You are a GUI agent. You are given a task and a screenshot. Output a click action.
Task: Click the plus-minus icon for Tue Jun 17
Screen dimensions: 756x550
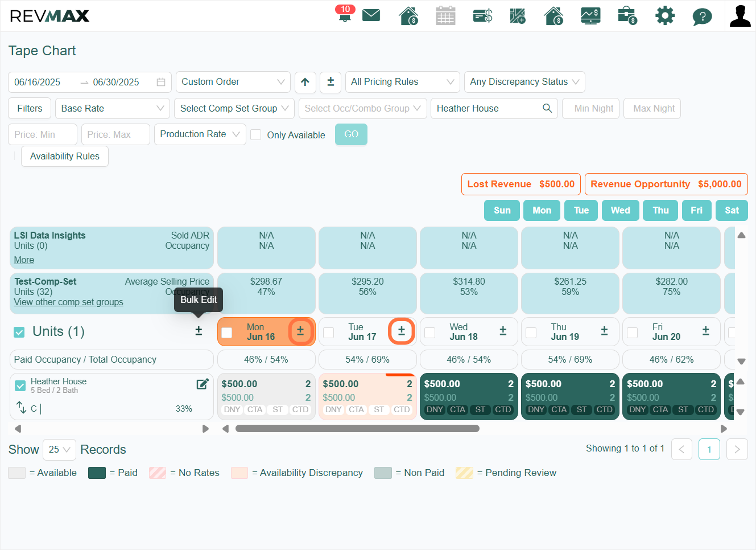pos(402,331)
